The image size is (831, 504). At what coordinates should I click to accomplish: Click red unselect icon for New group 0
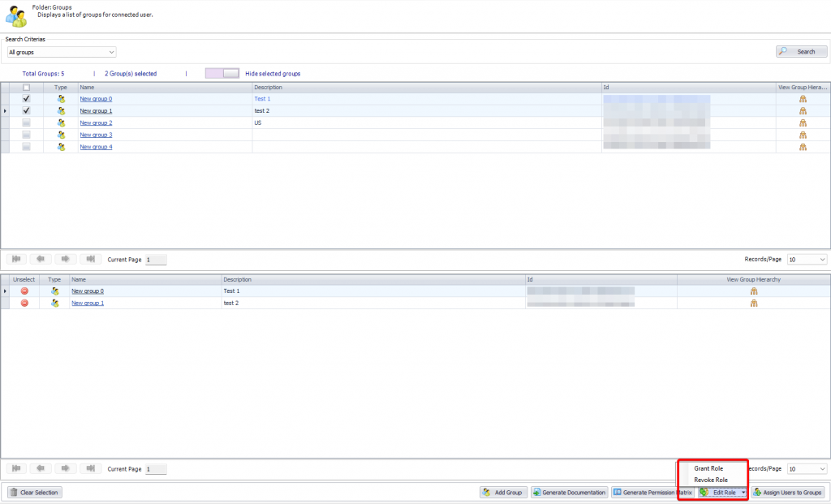pos(24,291)
